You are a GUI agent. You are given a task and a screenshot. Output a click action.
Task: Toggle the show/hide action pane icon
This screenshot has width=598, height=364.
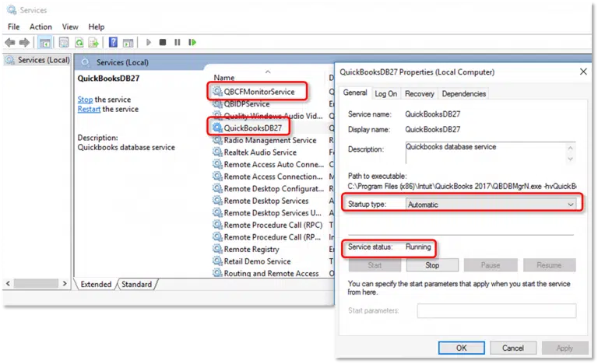tap(128, 42)
